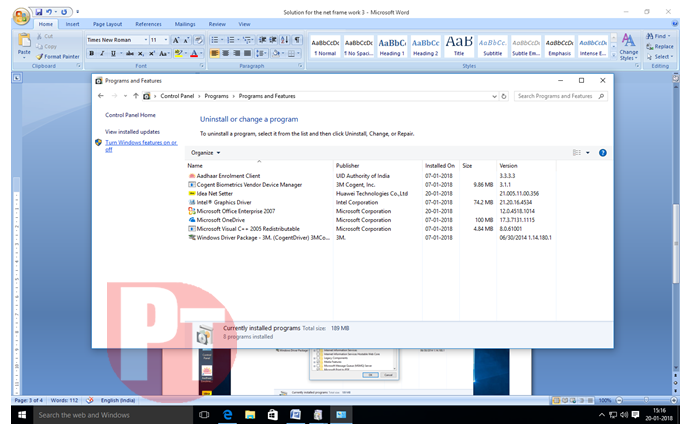This screenshot has height=431, width=690.
Task: Click the help question mark icon
Action: 602,153
